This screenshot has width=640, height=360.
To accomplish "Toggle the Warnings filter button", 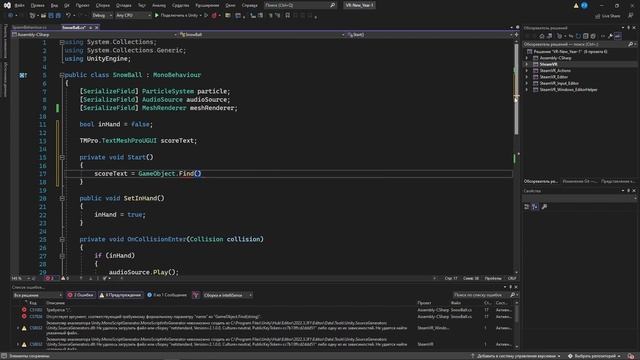I will 120,295.
